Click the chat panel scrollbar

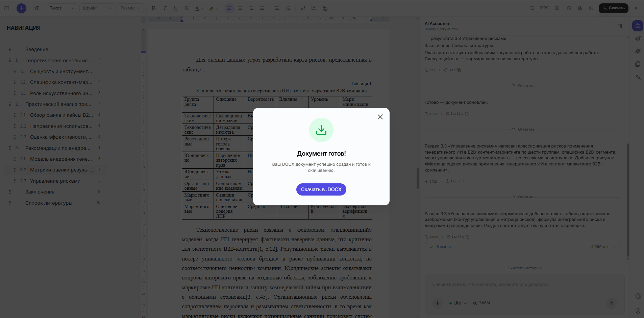point(628,200)
